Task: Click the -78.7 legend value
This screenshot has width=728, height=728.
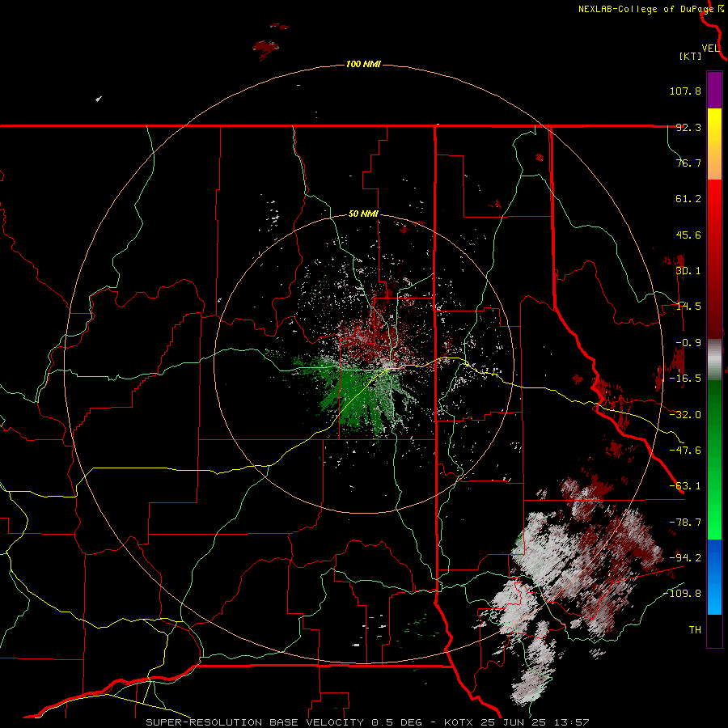Action: 685,523
